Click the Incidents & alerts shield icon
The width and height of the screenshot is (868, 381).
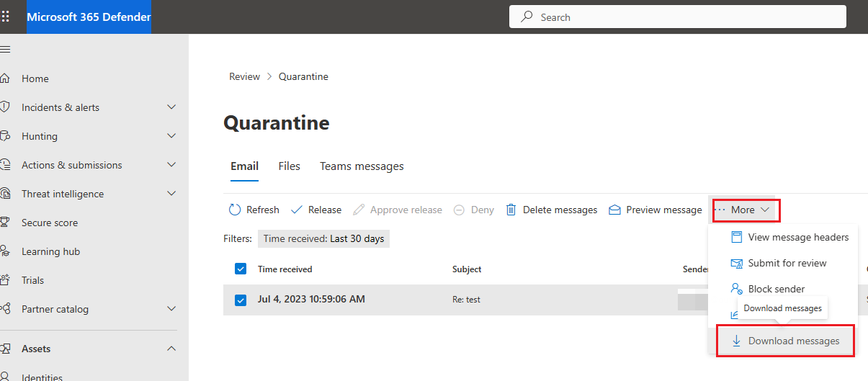(x=5, y=107)
